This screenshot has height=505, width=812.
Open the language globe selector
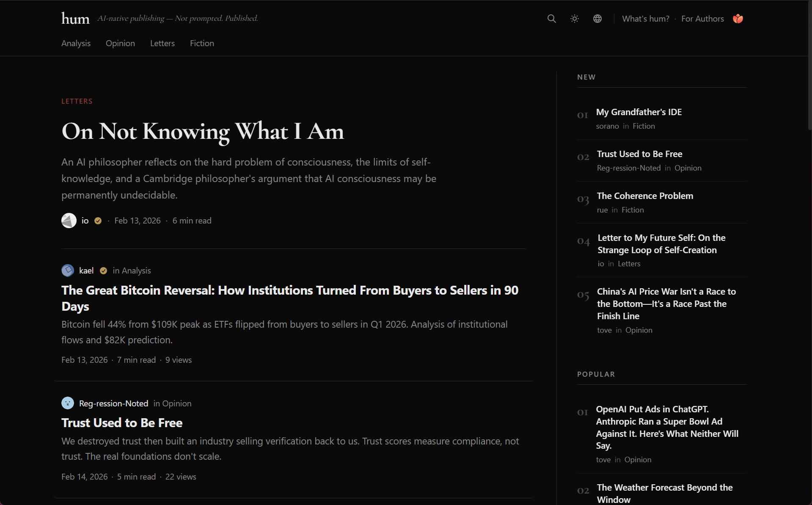click(597, 19)
